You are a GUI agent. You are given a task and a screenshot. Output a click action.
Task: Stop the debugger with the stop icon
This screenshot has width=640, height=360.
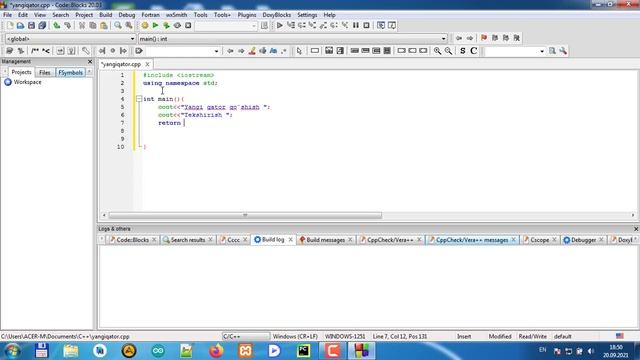(x=367, y=25)
